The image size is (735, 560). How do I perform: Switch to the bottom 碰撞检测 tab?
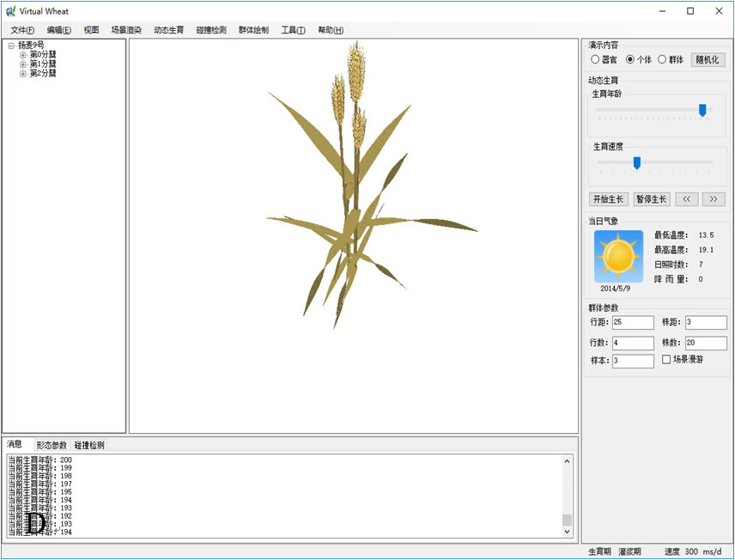[x=88, y=443]
